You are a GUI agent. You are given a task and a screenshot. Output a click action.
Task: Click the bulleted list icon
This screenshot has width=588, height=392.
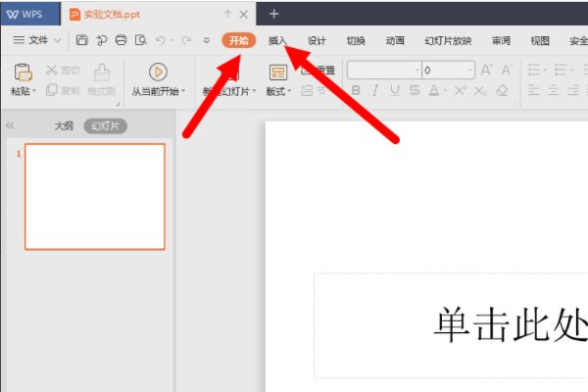click(534, 70)
